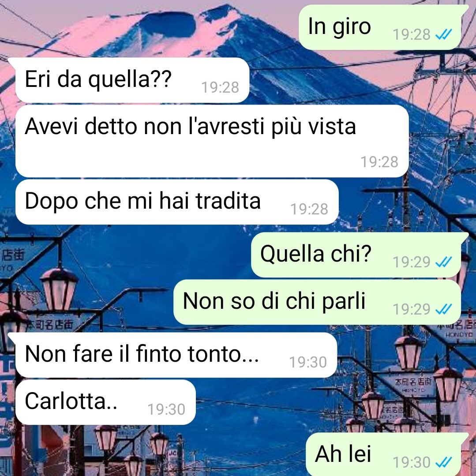This screenshot has height=476, width=476.
Task: Tap the 19:28 timestamp on 'Eri da quella??'
Action: [220, 87]
